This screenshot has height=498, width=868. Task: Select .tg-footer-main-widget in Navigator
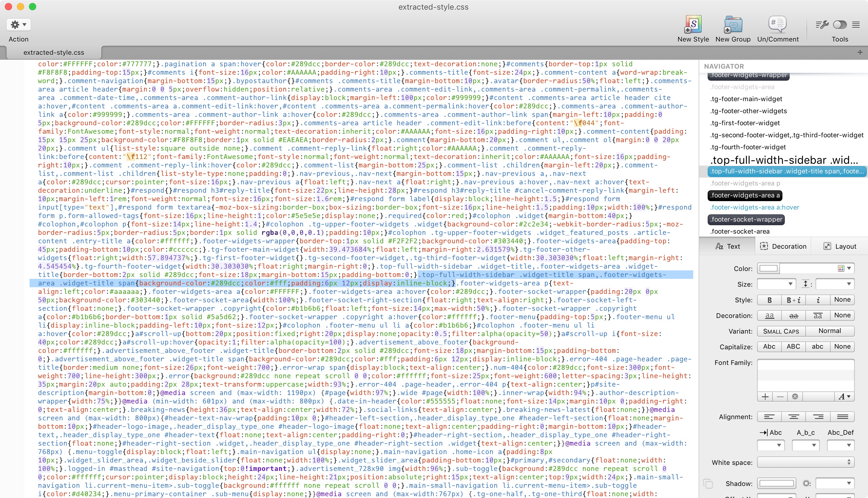coord(746,99)
